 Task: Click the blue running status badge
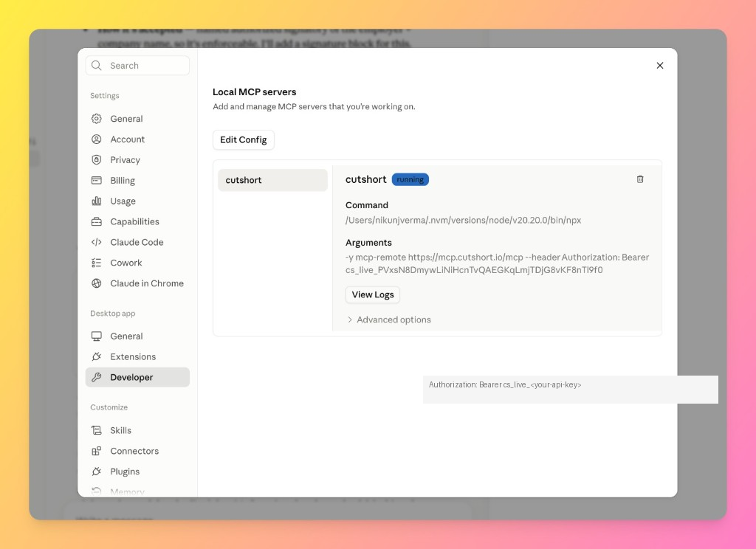pos(410,179)
